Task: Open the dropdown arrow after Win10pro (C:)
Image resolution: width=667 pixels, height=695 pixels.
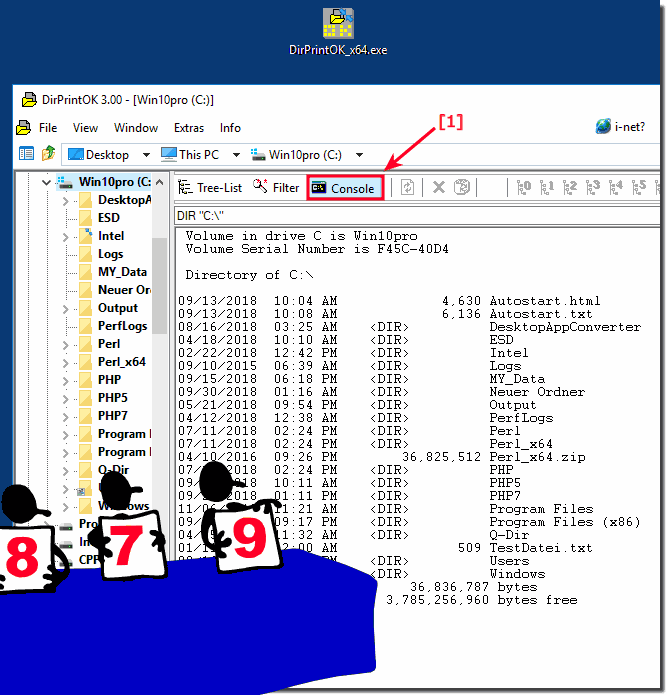Action: click(x=359, y=155)
